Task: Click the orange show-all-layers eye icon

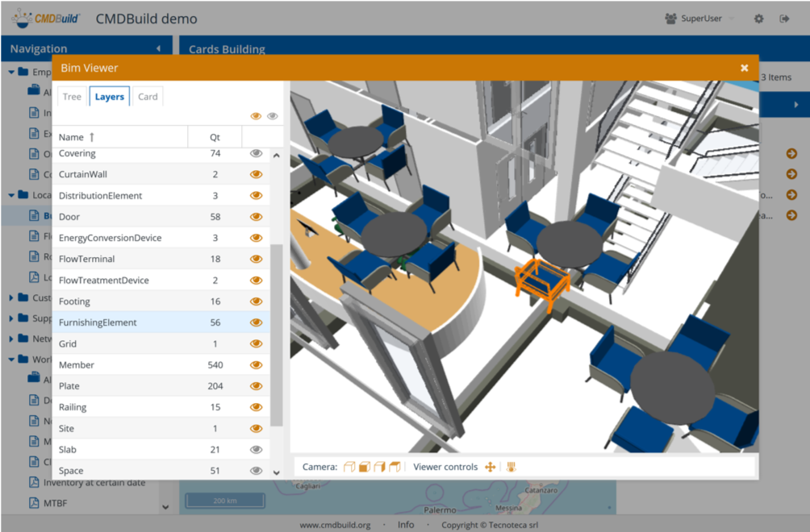Action: (x=256, y=116)
